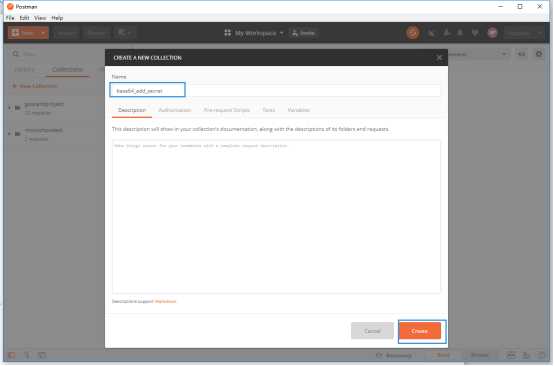Click the wrench settings icon in header

[x=447, y=33]
